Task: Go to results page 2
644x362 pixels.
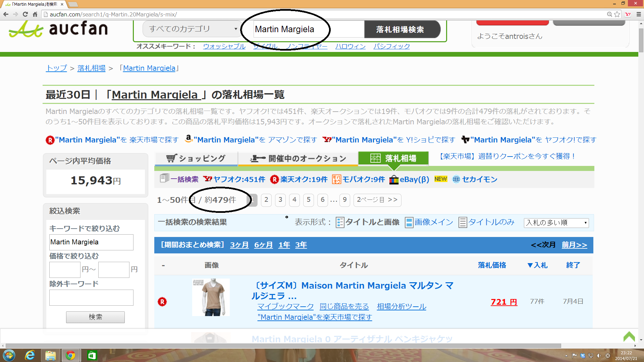Action: 266,200
